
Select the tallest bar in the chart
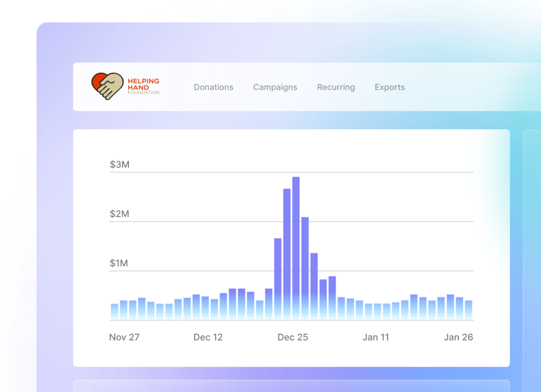(x=296, y=247)
